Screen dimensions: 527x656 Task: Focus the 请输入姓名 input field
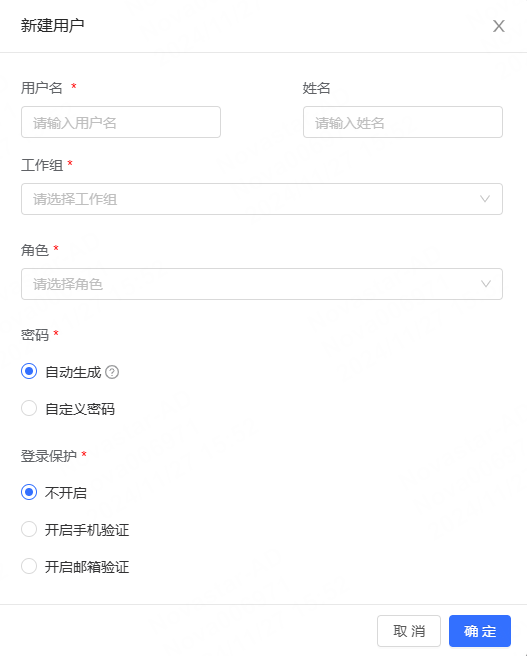[403, 122]
